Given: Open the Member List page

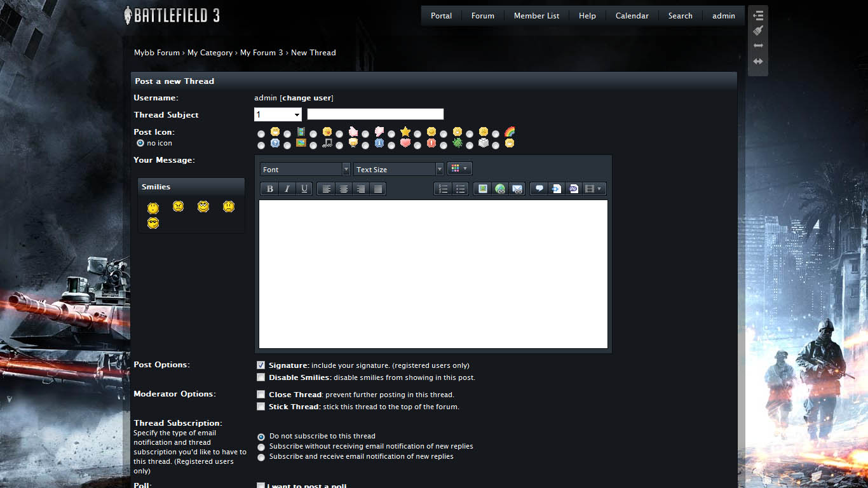Looking at the screenshot, I should point(536,16).
